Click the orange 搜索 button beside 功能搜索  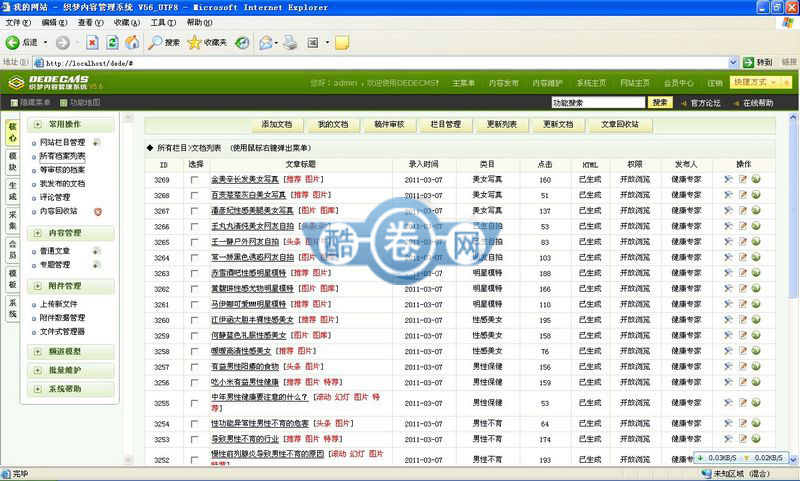(660, 103)
